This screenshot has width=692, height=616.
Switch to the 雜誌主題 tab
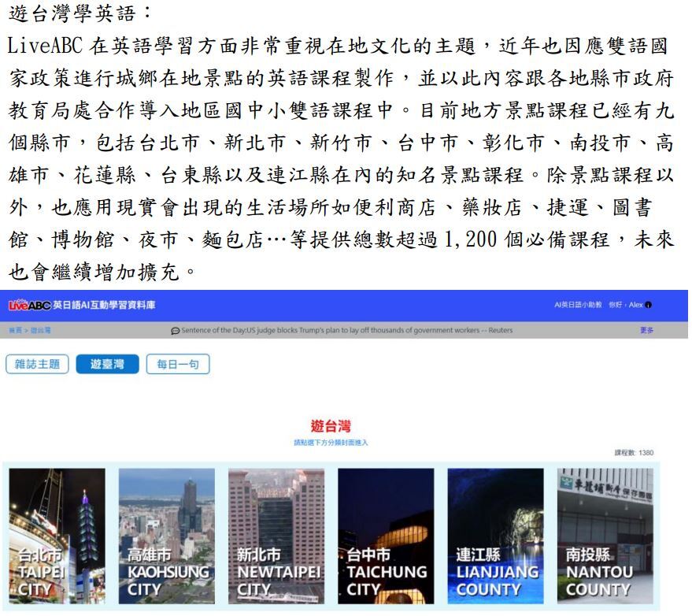[x=38, y=365]
